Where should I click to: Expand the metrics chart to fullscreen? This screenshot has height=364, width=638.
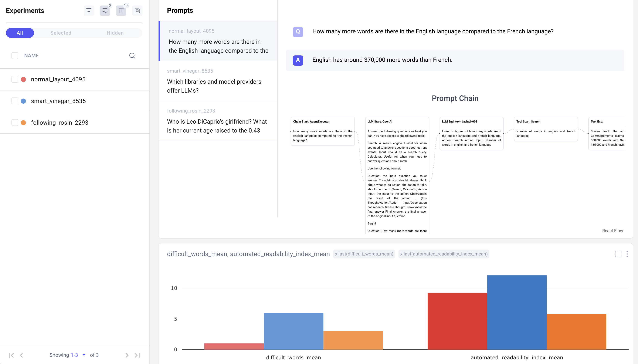click(618, 254)
